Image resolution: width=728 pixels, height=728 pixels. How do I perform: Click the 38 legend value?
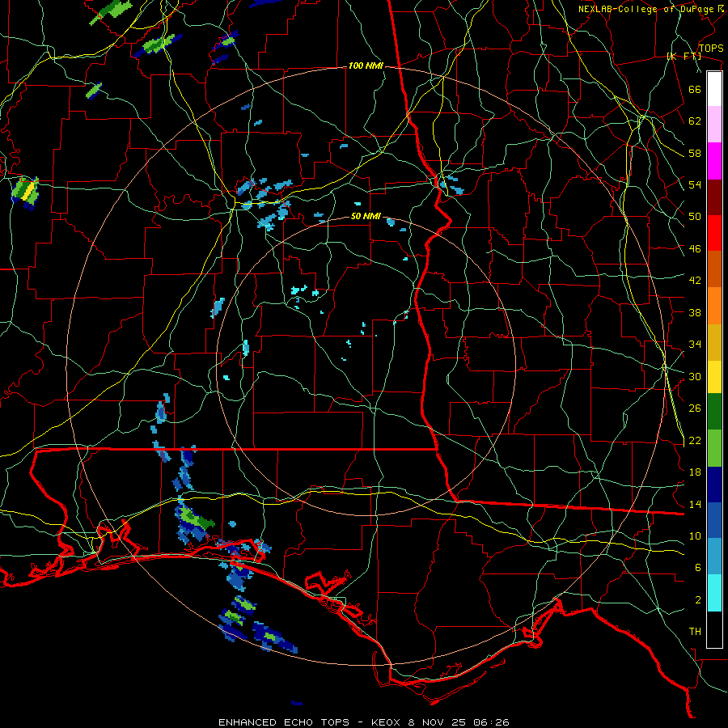[x=695, y=312]
